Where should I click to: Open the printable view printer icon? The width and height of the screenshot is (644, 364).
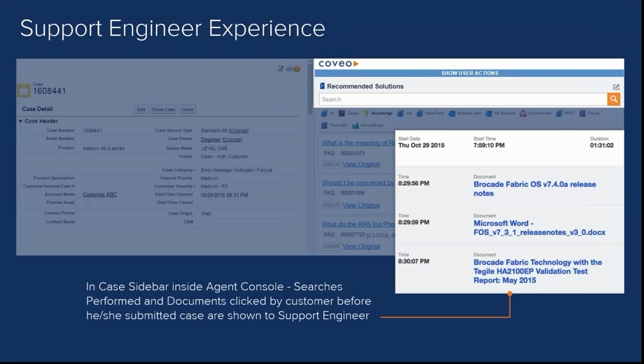point(288,68)
